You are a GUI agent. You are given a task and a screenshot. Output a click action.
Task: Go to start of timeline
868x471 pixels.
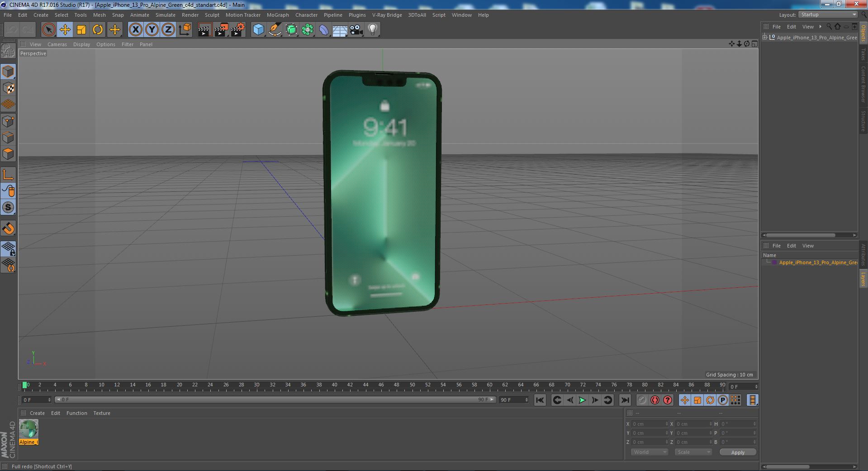[x=540, y=400]
